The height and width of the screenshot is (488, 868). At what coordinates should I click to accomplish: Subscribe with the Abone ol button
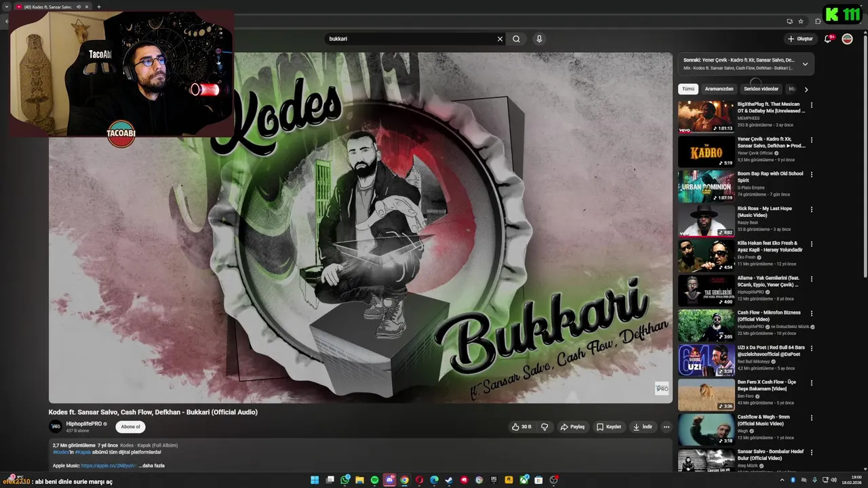(x=130, y=427)
